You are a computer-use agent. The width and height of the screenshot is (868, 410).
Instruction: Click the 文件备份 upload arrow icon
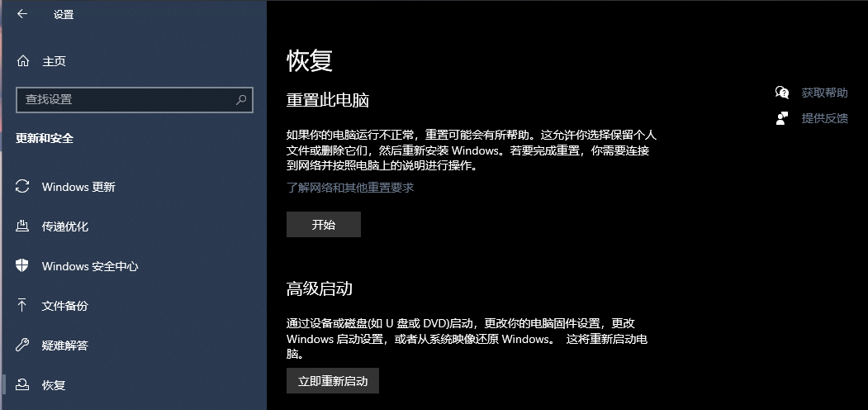(22, 305)
